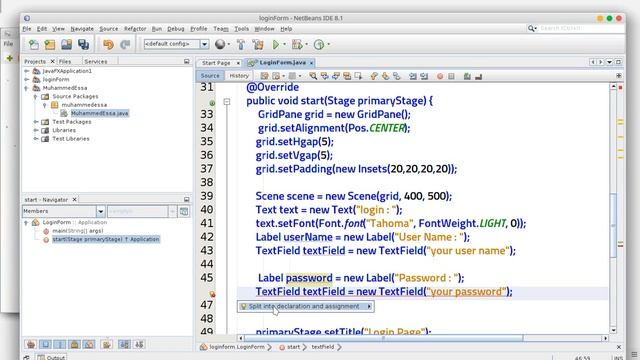640x360 pixels.
Task: Expand the Libraries node
Action: 36,130
